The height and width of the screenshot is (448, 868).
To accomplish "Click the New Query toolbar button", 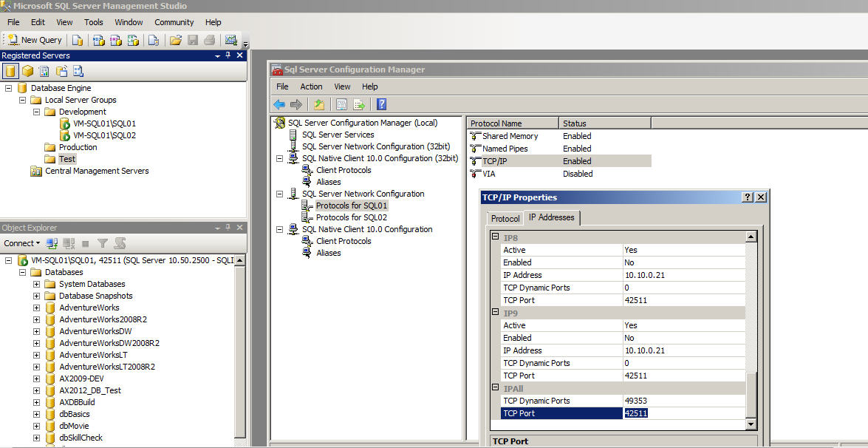I will click(x=35, y=40).
